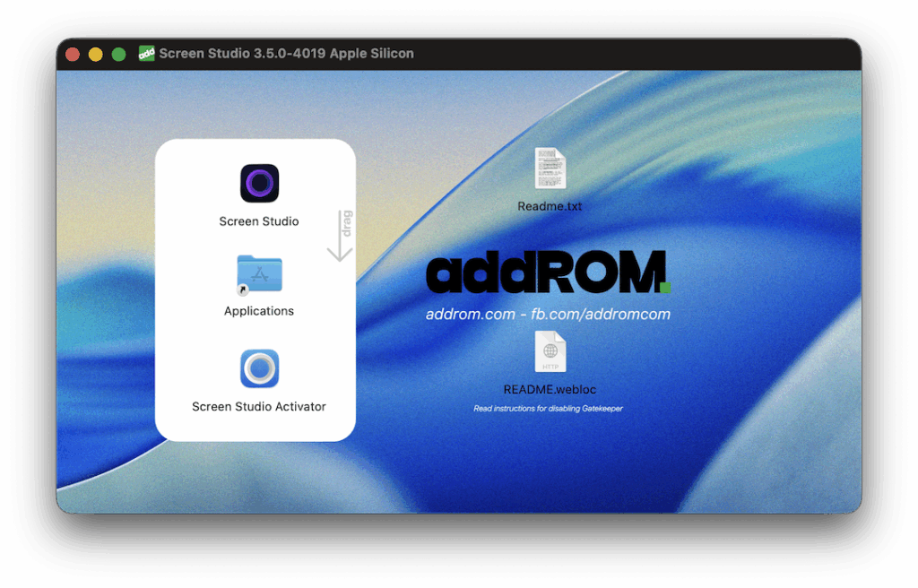Click the "Screen Studio Activator" text label
918x588 pixels.
(259, 407)
